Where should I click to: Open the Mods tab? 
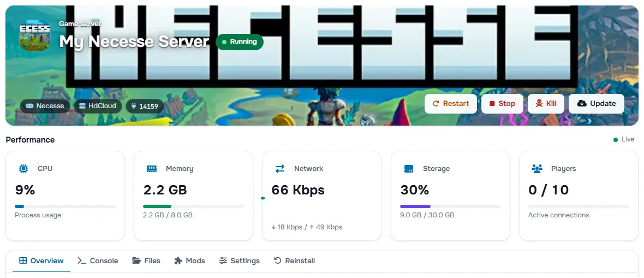(189, 261)
